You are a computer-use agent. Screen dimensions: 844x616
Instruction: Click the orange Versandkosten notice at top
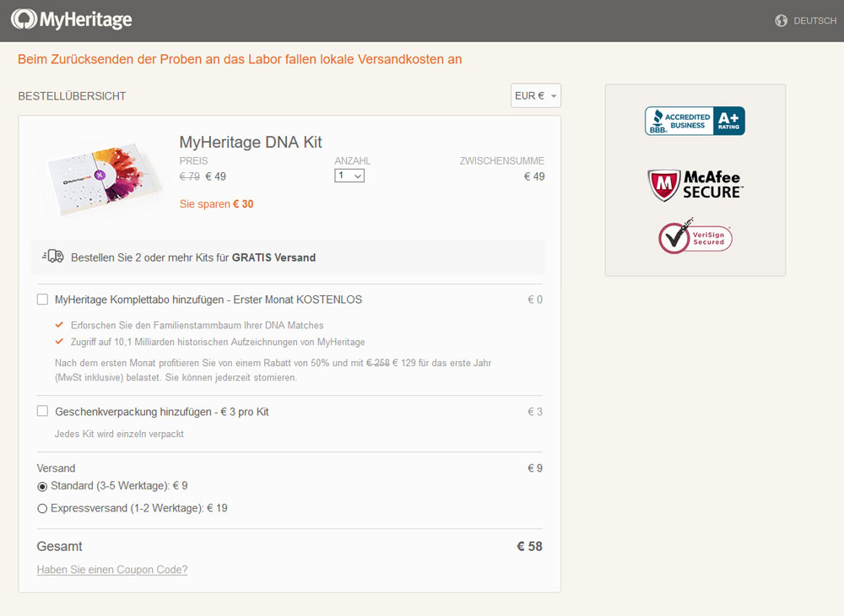[x=240, y=59]
